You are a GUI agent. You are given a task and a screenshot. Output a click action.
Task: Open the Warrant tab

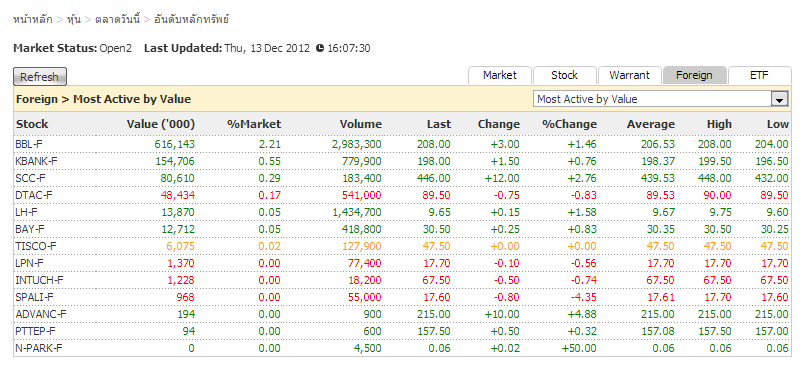pos(629,75)
